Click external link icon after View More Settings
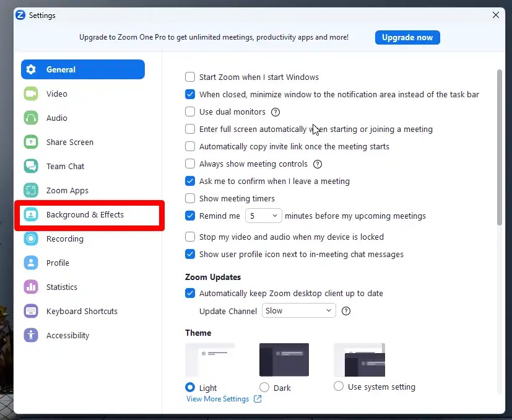The height and width of the screenshot is (420, 512). point(258,399)
